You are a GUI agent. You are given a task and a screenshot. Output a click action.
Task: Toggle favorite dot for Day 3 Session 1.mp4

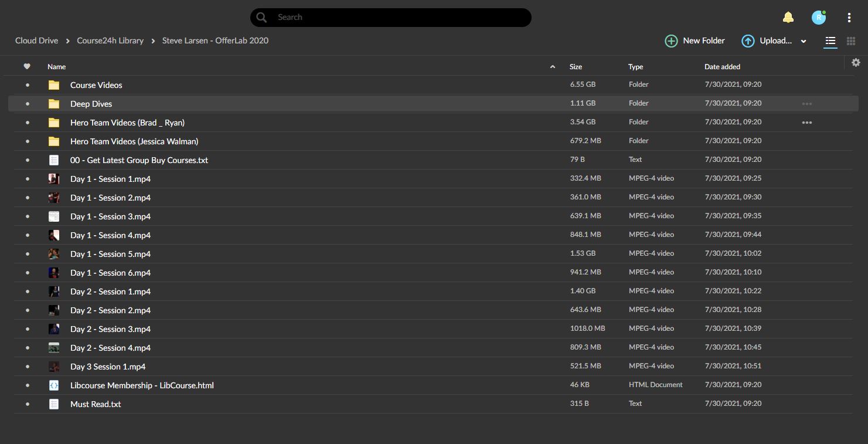27,367
